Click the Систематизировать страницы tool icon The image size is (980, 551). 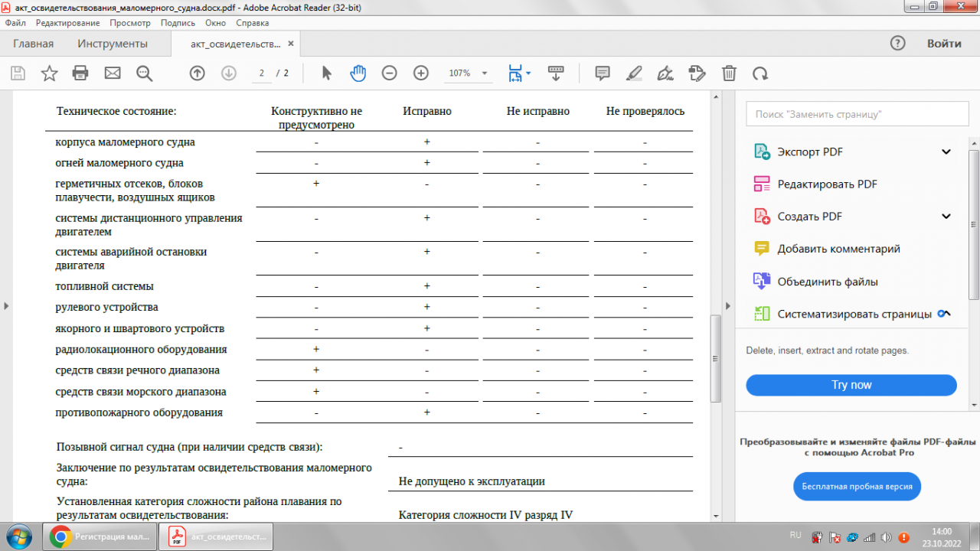(761, 314)
